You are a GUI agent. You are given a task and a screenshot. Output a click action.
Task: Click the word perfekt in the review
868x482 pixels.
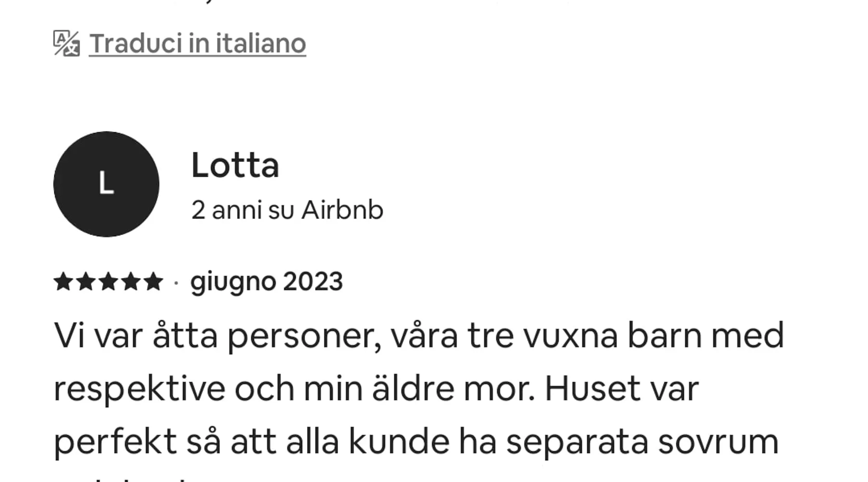[x=115, y=442]
